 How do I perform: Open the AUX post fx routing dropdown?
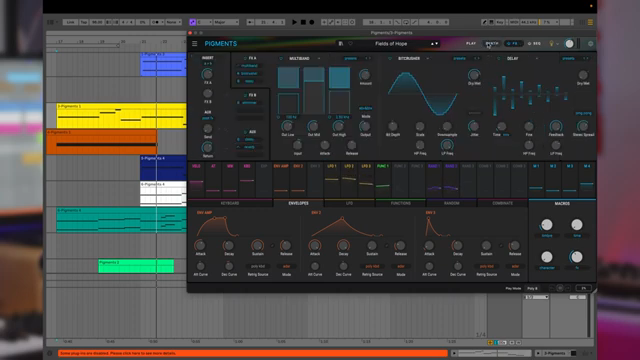[208, 118]
